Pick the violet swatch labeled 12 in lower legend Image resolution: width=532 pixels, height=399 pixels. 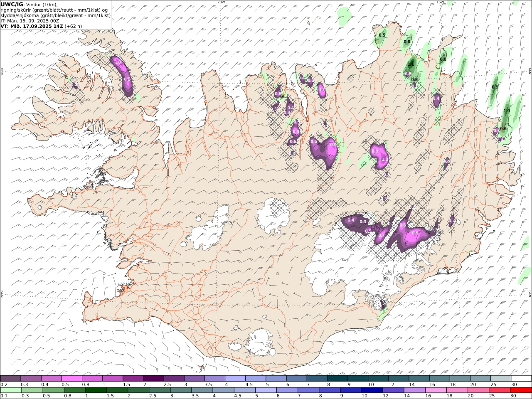click(x=393, y=390)
